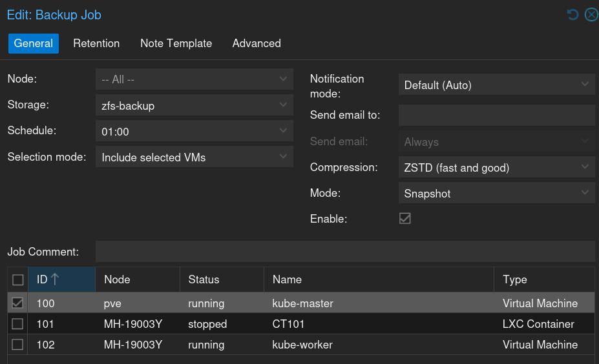Click the ID column sort arrow
599x364 pixels.
(55, 279)
